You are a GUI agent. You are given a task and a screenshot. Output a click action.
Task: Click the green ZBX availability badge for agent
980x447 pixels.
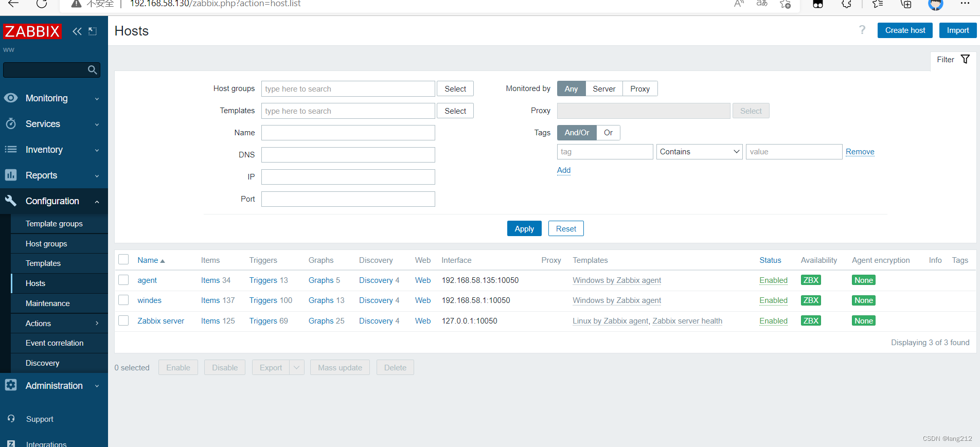(x=811, y=280)
